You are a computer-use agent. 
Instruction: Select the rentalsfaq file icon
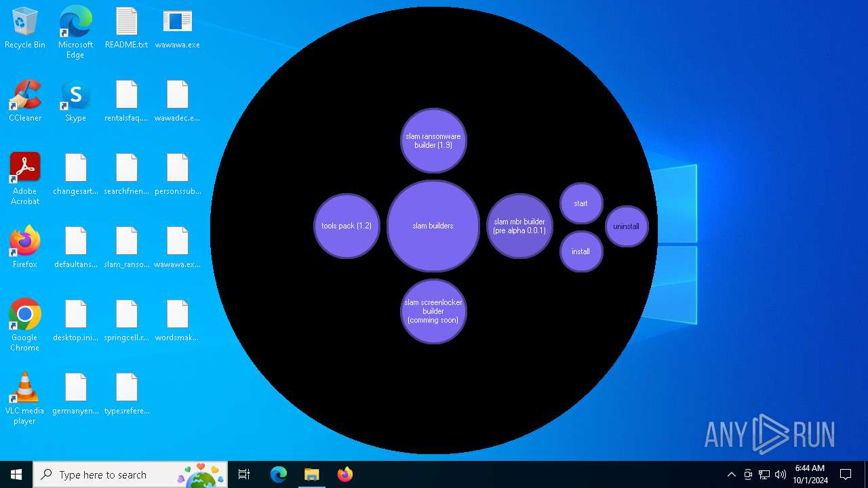[126, 102]
